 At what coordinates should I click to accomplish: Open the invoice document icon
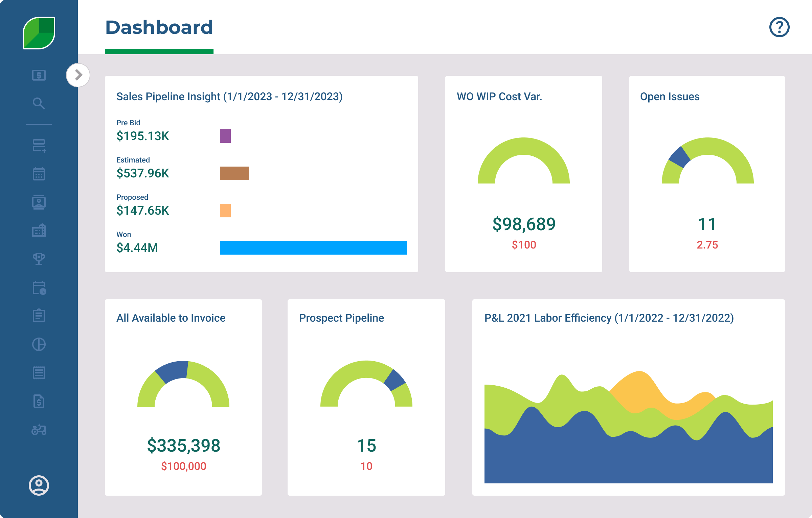click(39, 402)
